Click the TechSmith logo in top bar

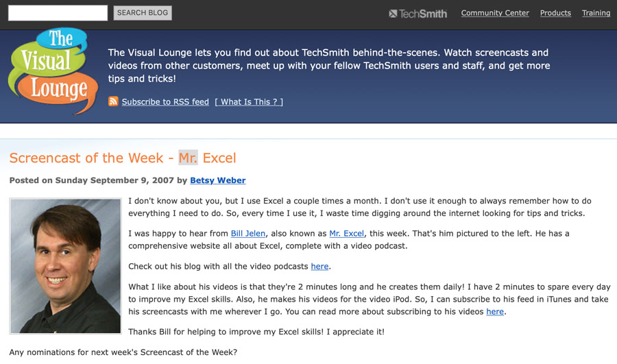pos(418,13)
